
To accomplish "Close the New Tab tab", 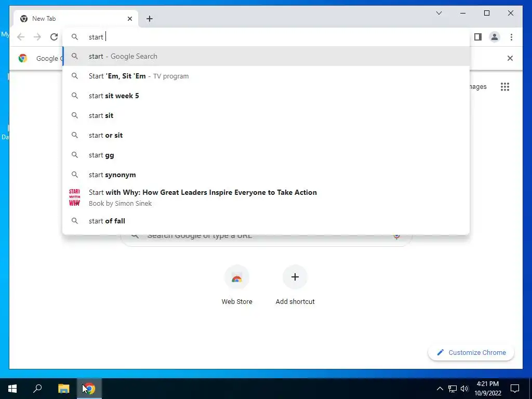I will pos(129,19).
